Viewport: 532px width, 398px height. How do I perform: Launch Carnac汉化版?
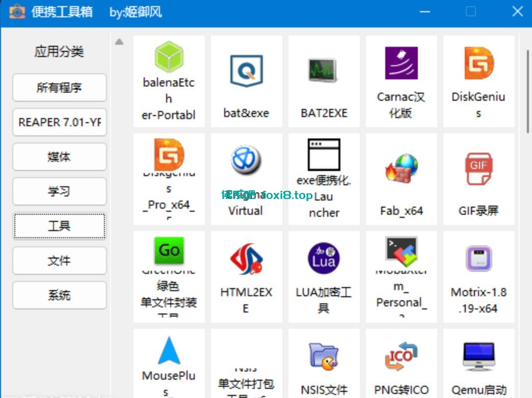401,79
